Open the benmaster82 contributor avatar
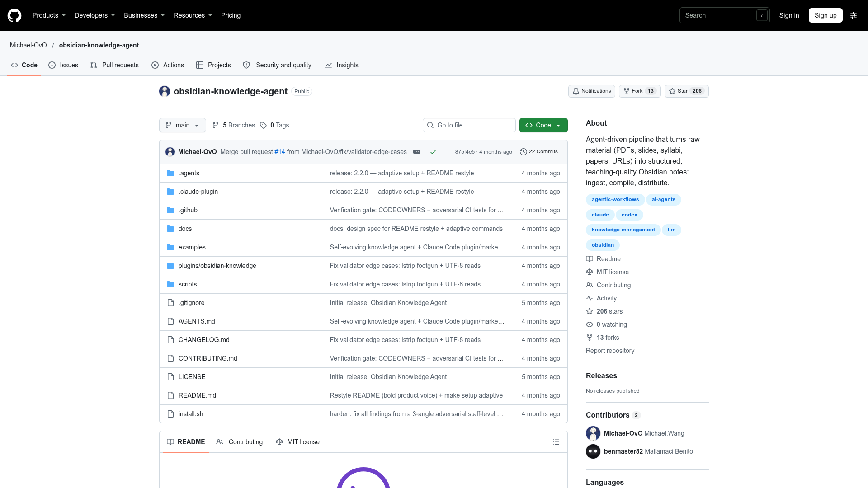 coord(593,451)
